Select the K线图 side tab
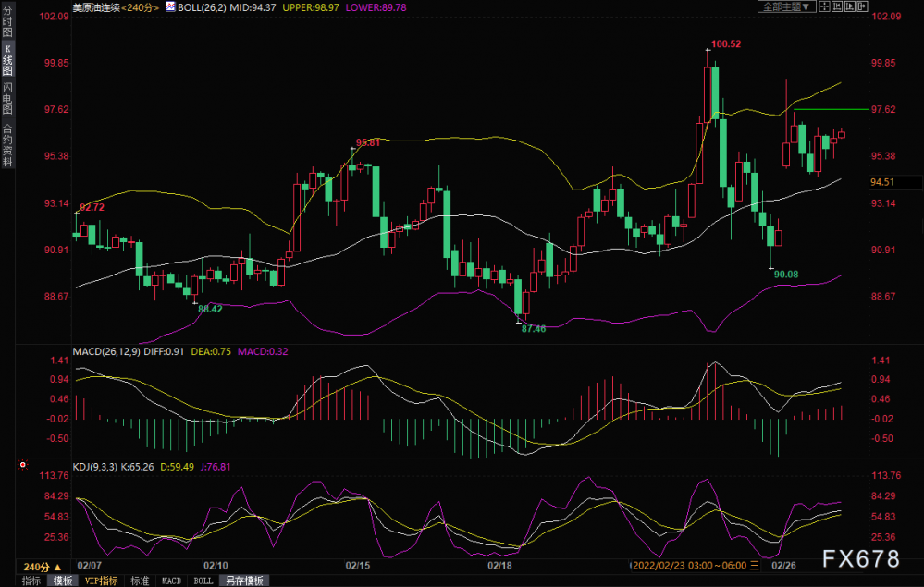 7,59
